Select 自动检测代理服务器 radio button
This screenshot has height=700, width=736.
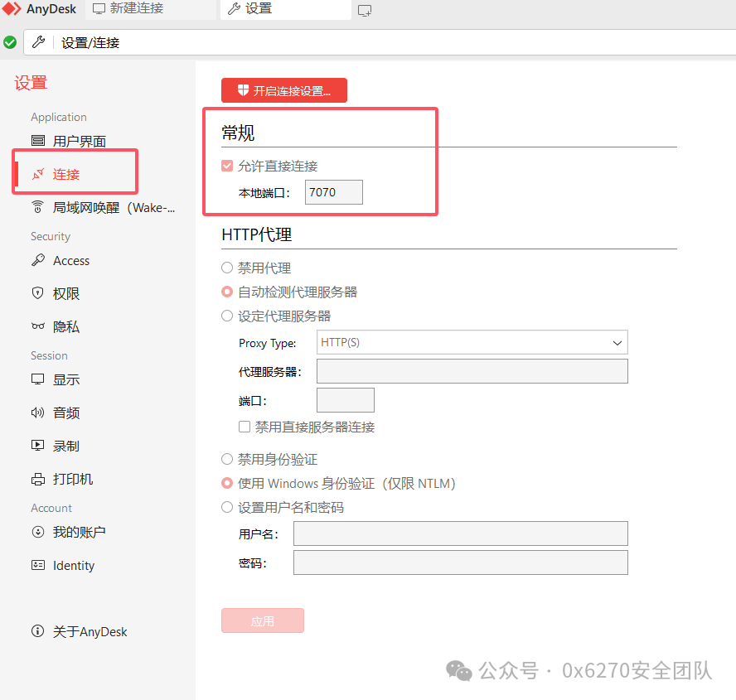[227, 292]
